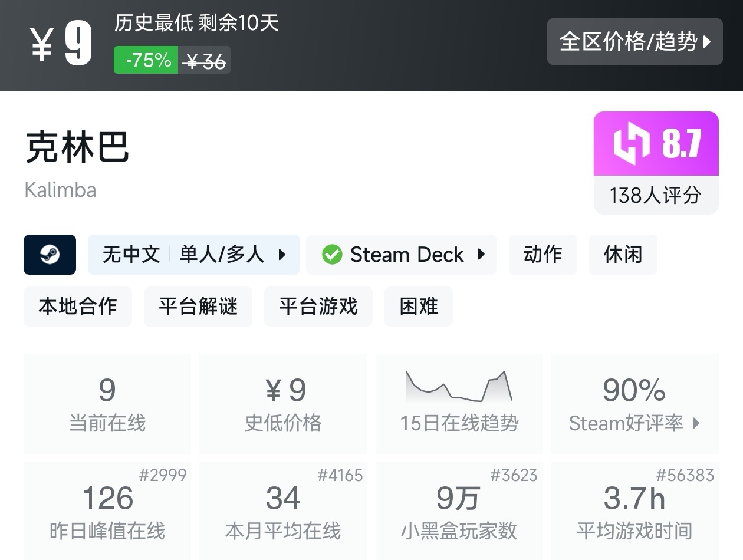This screenshot has width=743, height=560.
Task: View the 138人评分 rating count
Action: point(656,195)
